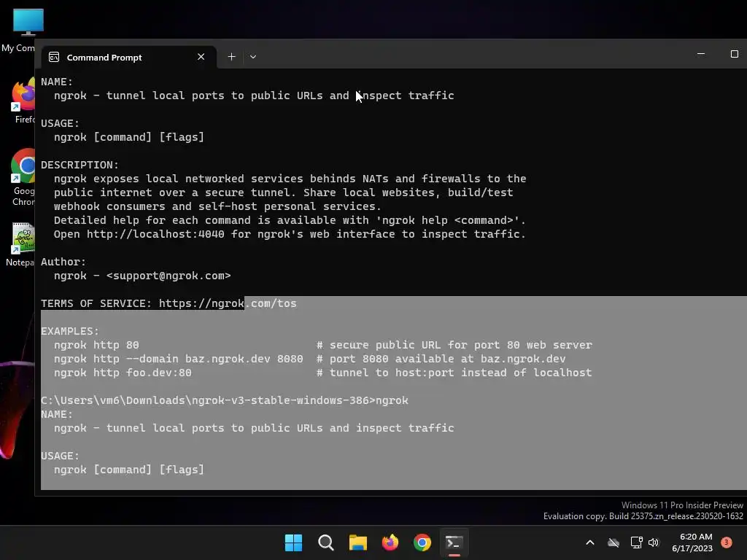Viewport: 747px width, 560px height.
Task: Open the volume speaker tray icon
Action: coord(654,542)
